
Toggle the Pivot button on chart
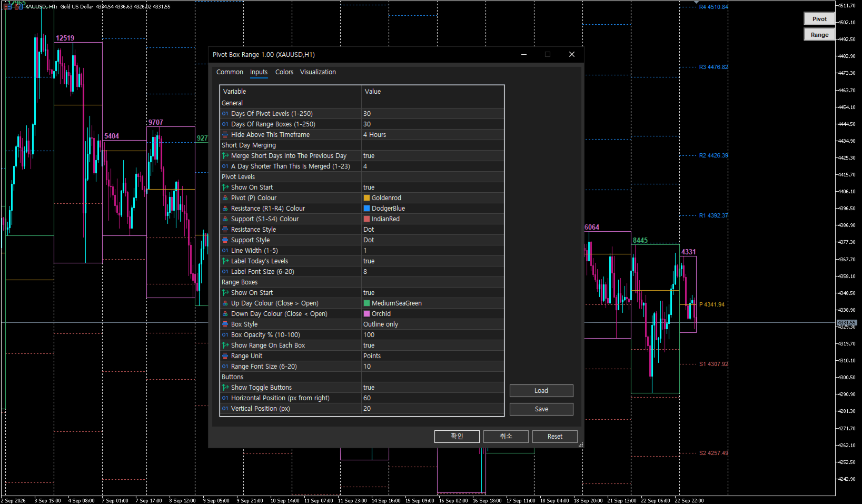pos(819,19)
